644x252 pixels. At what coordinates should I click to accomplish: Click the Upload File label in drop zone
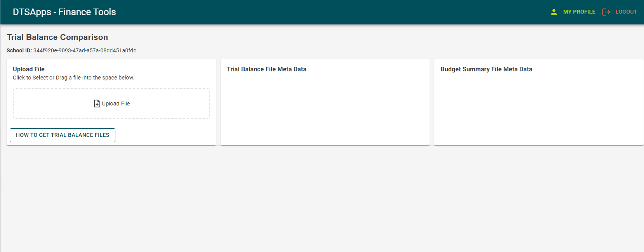pos(116,104)
